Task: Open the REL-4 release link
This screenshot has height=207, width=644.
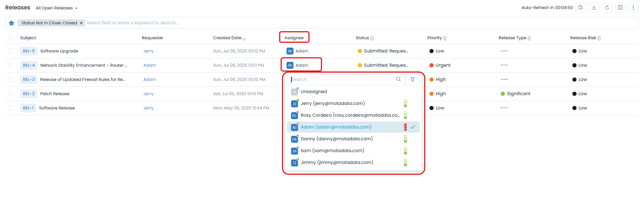Action: (29, 65)
